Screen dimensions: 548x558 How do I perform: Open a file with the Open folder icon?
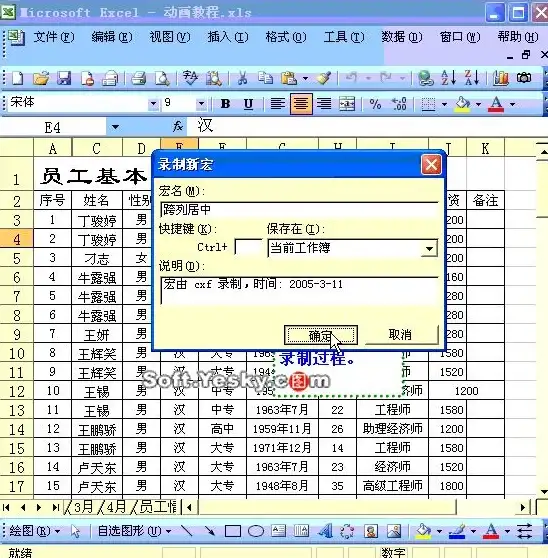tap(41, 78)
